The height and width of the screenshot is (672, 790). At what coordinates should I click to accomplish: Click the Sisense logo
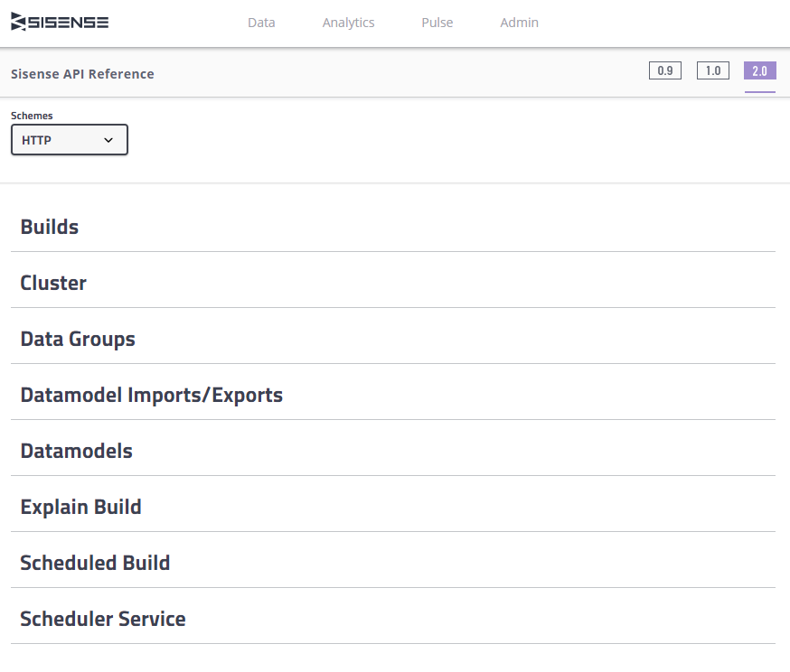click(x=57, y=22)
